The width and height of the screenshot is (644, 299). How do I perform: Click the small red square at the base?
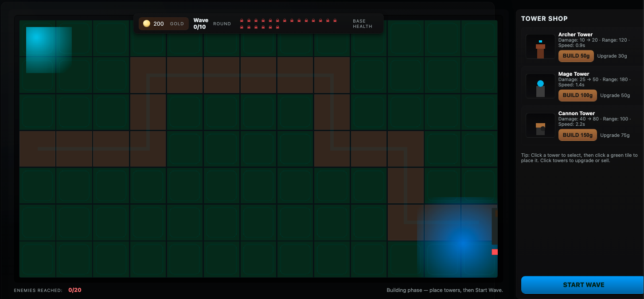pos(495,252)
